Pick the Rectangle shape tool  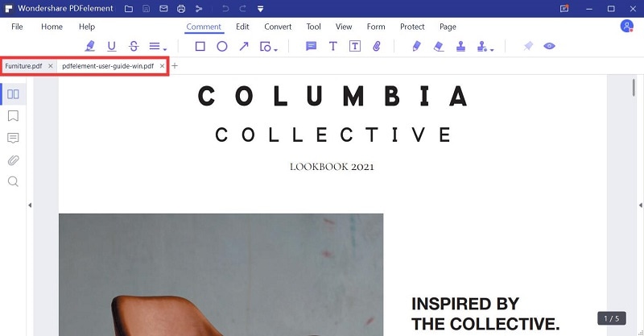pos(200,46)
